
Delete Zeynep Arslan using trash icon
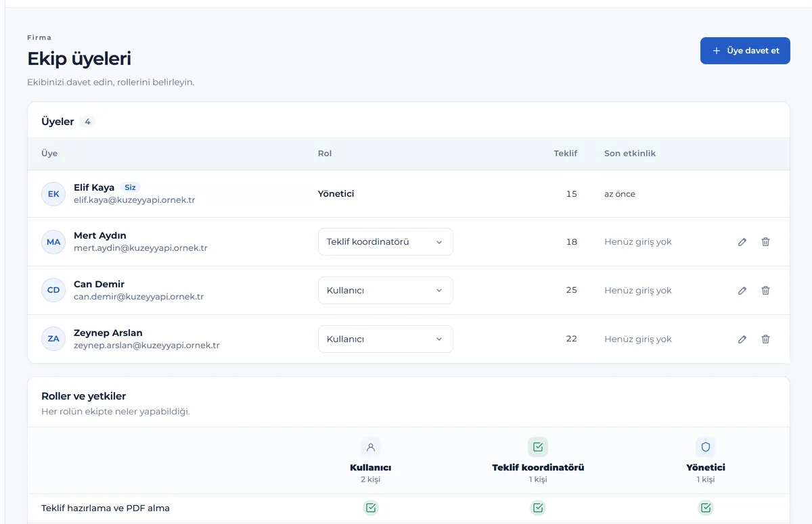click(765, 339)
